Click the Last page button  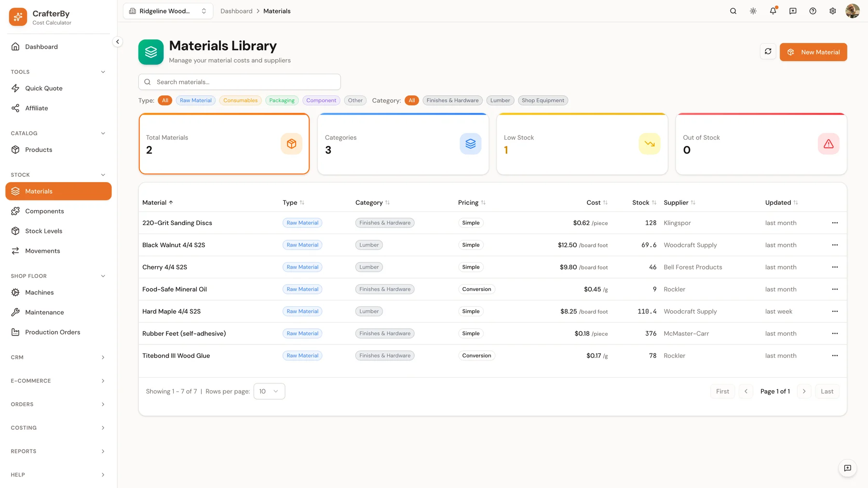click(x=827, y=392)
